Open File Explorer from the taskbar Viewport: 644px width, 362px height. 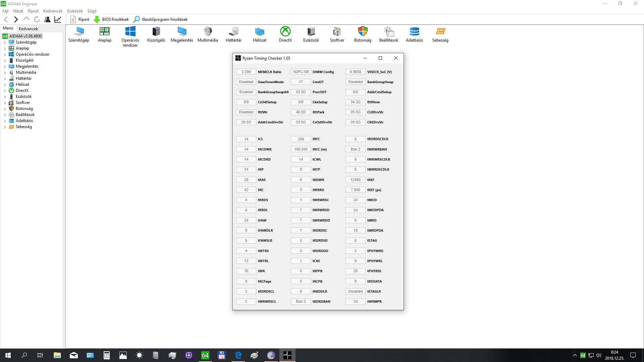(57, 355)
